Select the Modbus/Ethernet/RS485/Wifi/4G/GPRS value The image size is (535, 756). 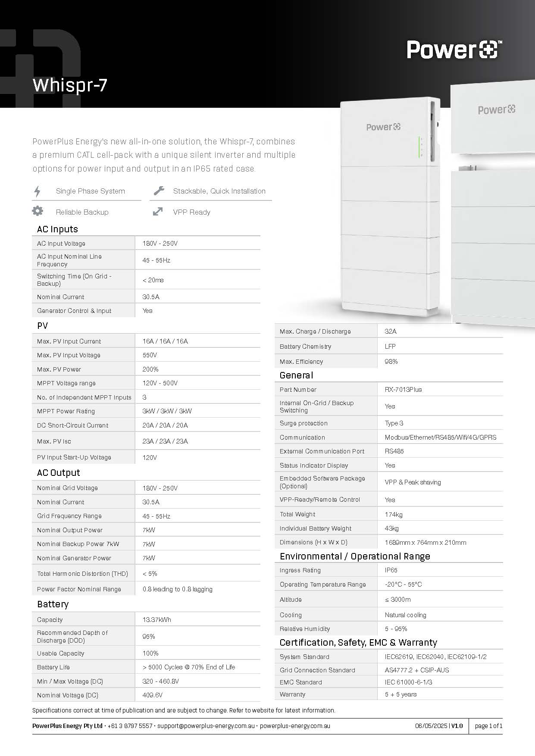click(441, 437)
